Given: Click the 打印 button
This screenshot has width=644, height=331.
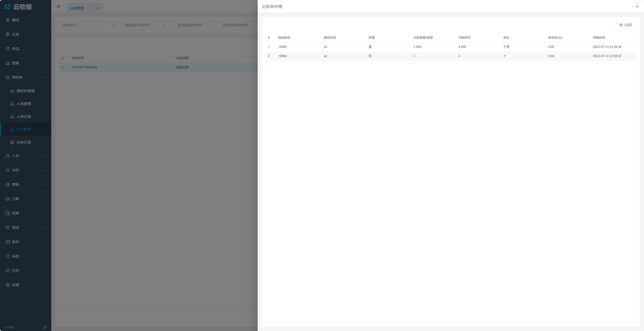Looking at the screenshot, I should [x=625, y=25].
